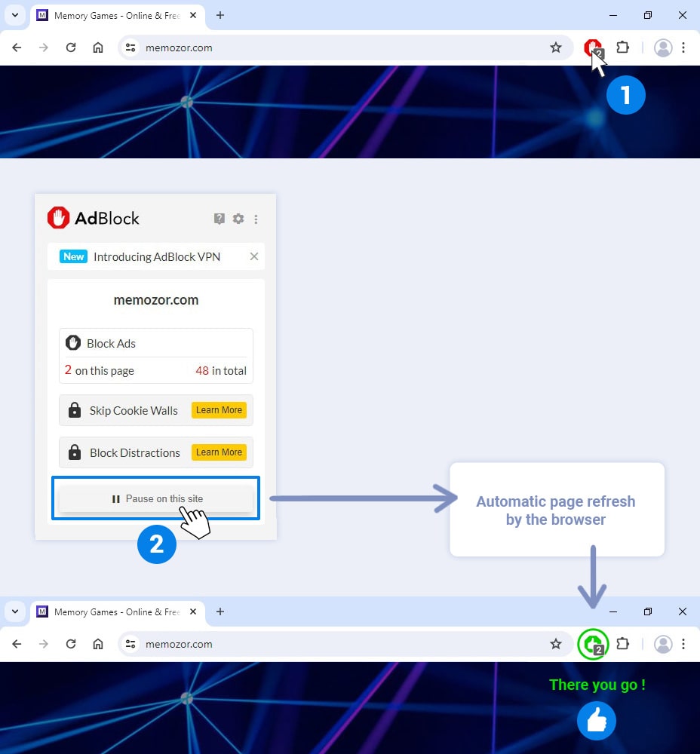Viewport: 700px width, 754px height.
Task: Click the green paused AdBlock icon
Action: coord(593,644)
